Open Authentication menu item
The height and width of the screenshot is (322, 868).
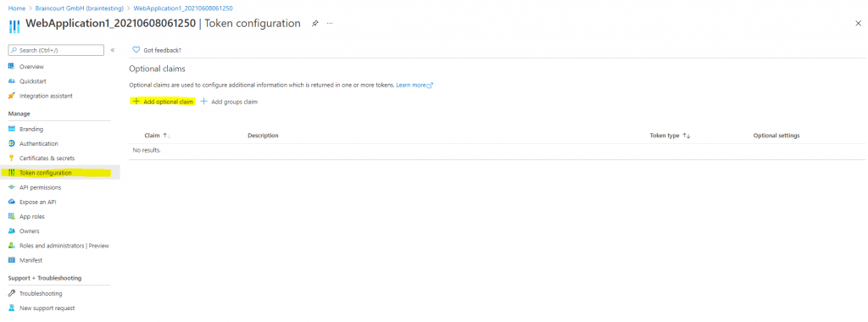coord(39,143)
